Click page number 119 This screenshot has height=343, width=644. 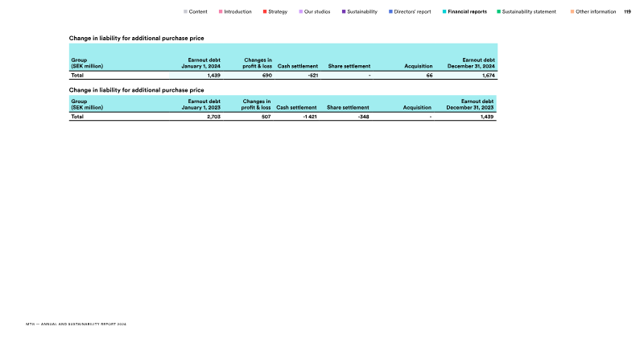point(627,12)
